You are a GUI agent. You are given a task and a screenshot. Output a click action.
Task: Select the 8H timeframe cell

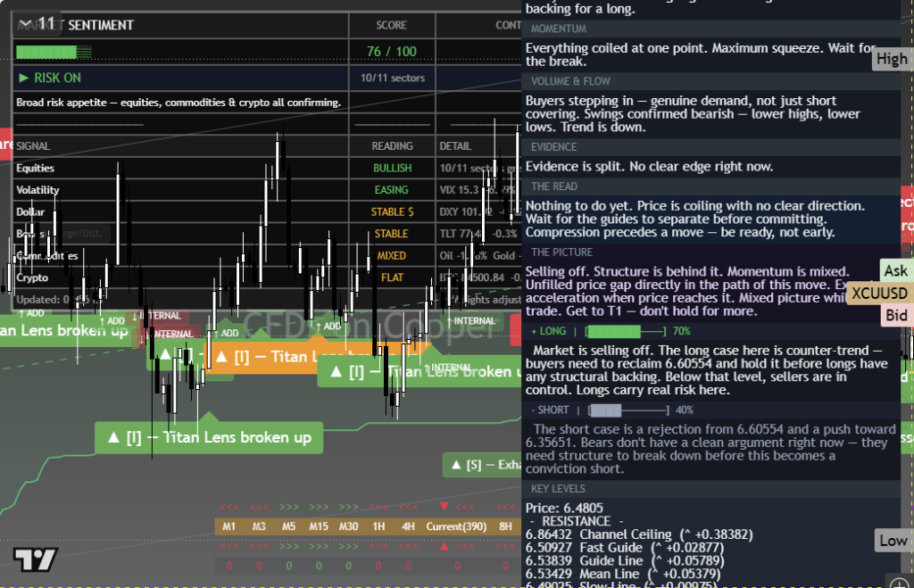click(x=505, y=526)
